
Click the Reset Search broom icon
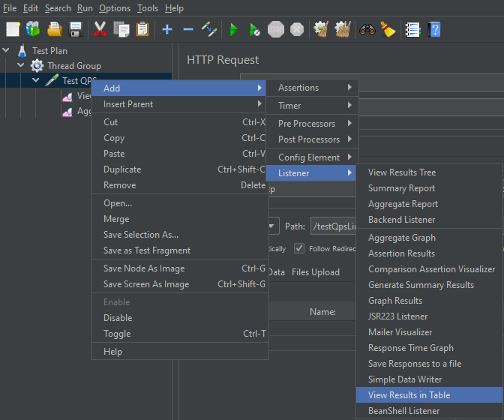388,29
